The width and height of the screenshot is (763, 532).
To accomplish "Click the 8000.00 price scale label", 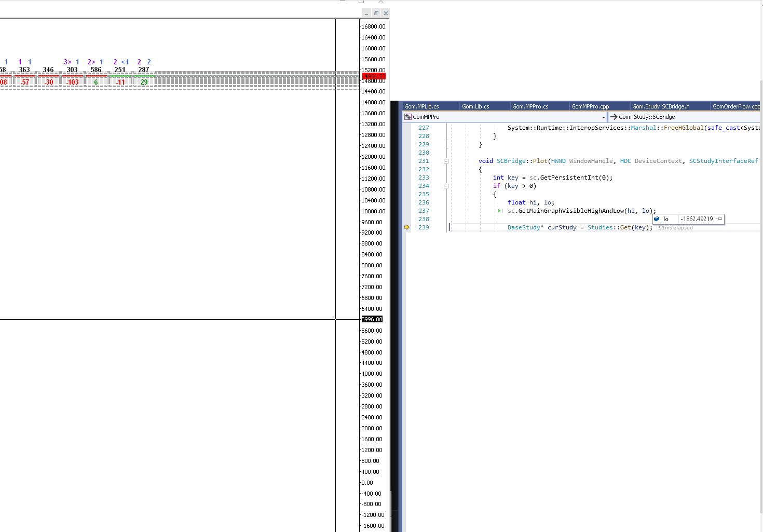I will pyautogui.click(x=372, y=265).
